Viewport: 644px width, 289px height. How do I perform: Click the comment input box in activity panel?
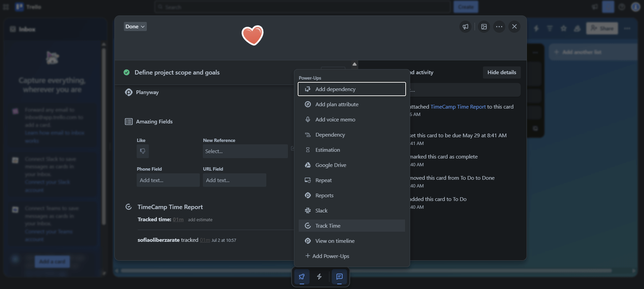465,90
